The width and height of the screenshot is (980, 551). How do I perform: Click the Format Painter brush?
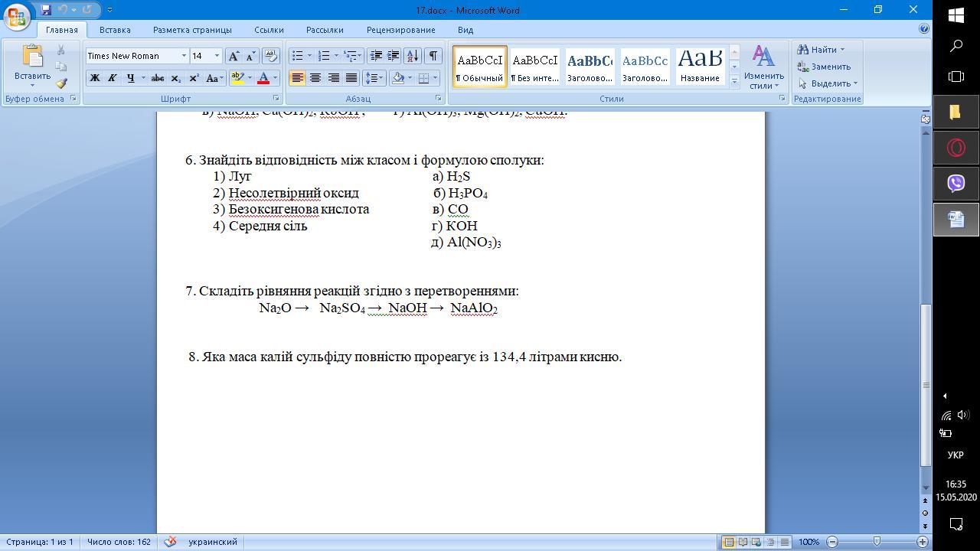[61, 83]
